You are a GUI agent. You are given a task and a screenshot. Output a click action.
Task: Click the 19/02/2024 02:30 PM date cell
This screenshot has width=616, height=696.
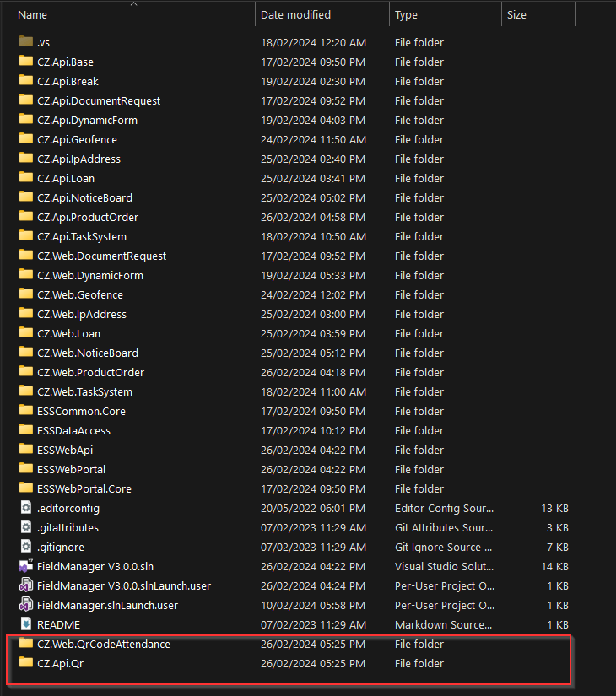click(313, 82)
